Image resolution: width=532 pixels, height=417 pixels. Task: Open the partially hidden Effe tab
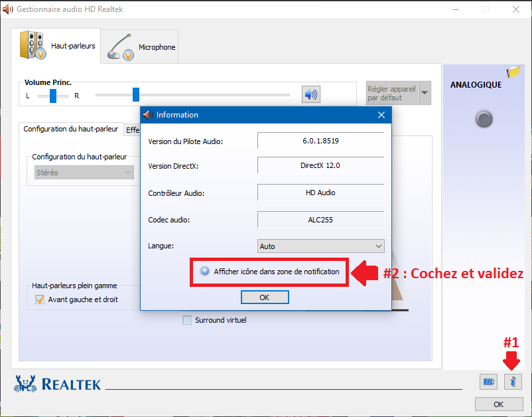132,130
